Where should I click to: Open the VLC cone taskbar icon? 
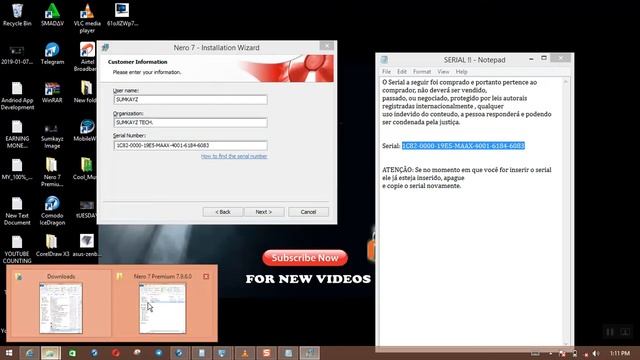(x=245, y=353)
